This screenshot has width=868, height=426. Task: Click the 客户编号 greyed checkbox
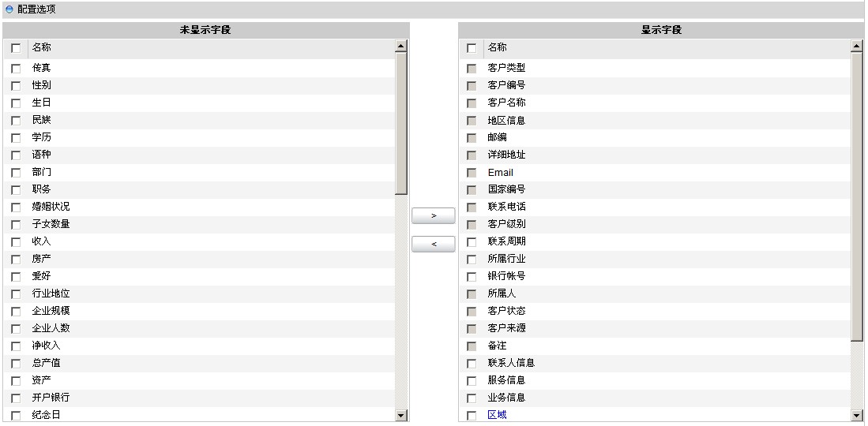(471, 86)
